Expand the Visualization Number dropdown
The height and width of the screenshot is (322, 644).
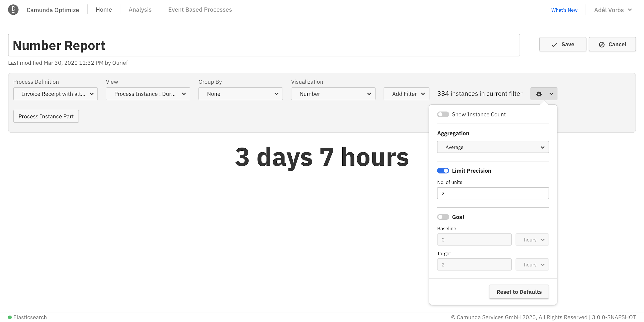[x=333, y=94]
